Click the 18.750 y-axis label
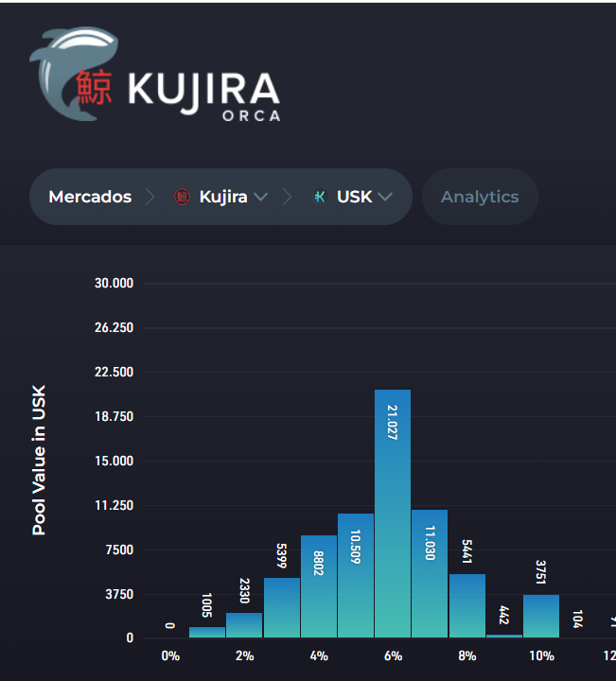Image resolution: width=616 pixels, height=681 pixels. (114, 416)
